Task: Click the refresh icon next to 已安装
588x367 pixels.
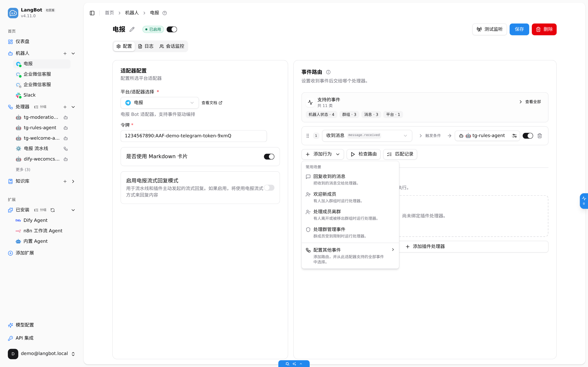Action: 53,210
